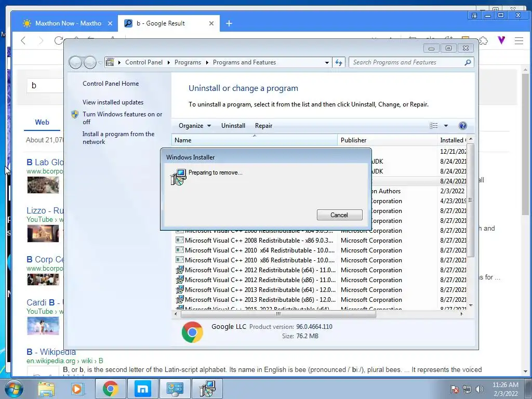The width and height of the screenshot is (532, 399).
Task: Click the search magnifier icon in Control Panel
Action: (x=468, y=62)
